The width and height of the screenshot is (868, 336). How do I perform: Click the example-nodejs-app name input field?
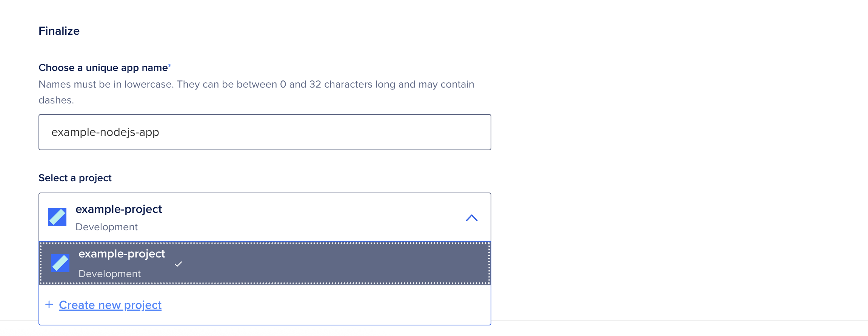[264, 132]
